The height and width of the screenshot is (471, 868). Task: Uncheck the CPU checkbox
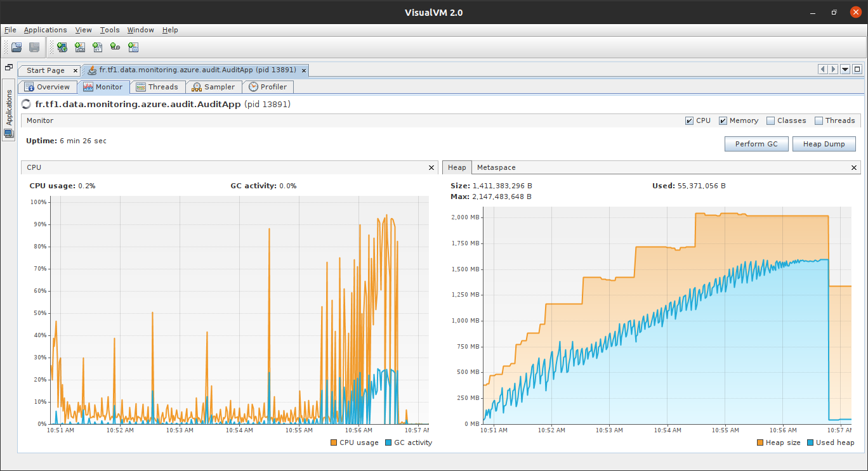pos(690,120)
